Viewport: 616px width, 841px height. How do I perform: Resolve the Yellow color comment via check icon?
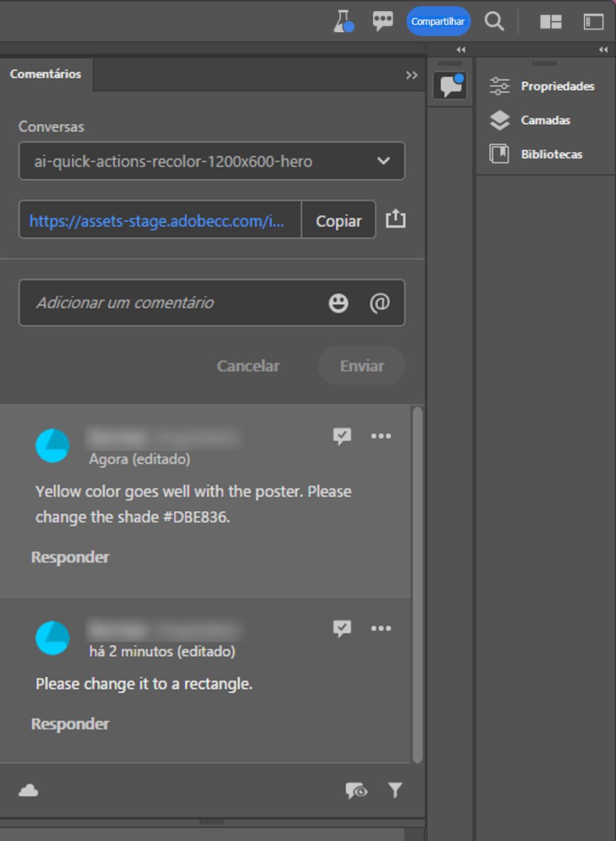pyautogui.click(x=341, y=436)
